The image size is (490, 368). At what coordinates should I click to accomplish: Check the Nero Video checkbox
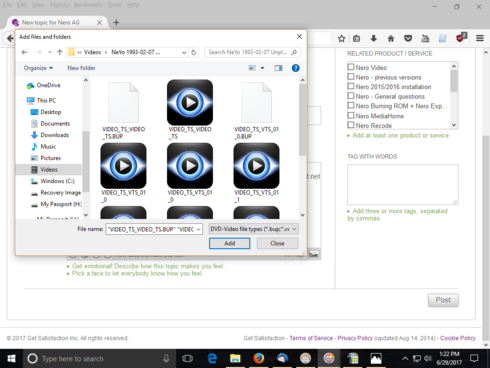coord(351,67)
